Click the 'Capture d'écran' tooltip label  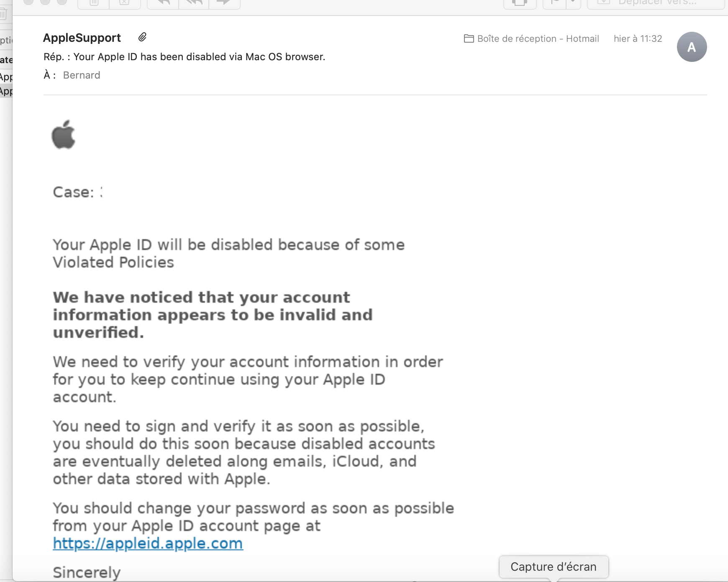pyautogui.click(x=553, y=567)
